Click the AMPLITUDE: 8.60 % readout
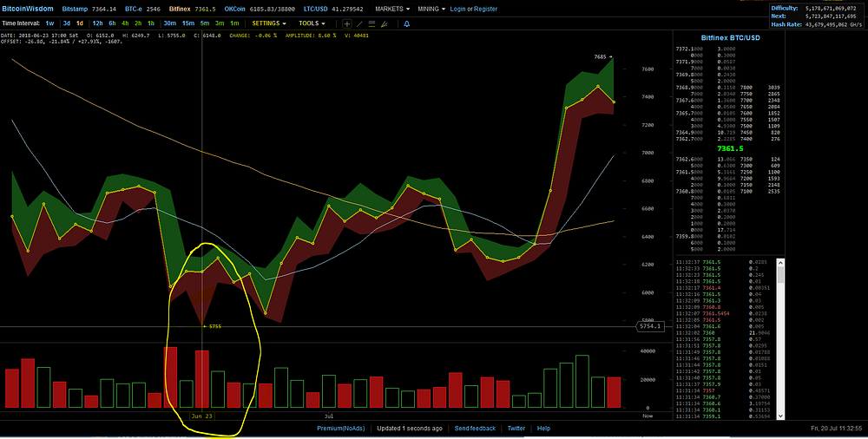 (311, 36)
